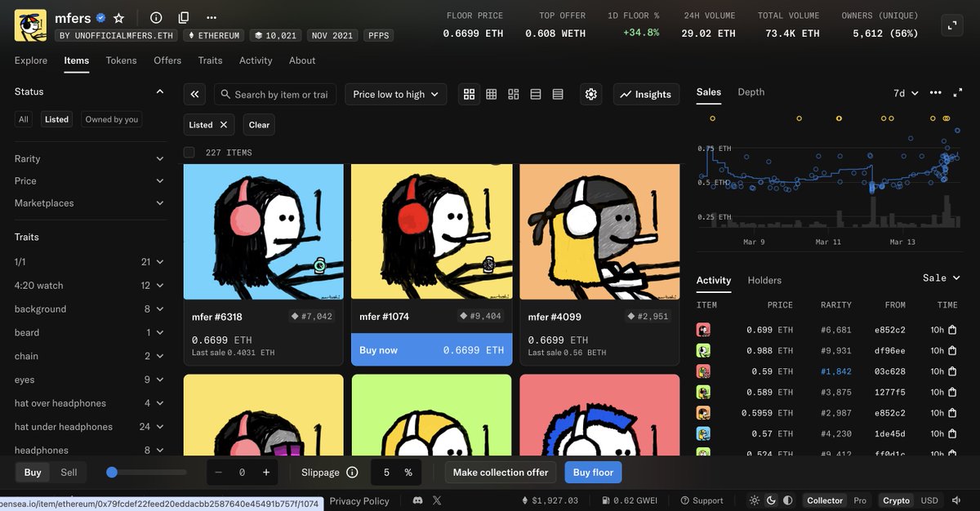Click the Make collection offer button
Screen dimensions: 980x511
[501, 473]
